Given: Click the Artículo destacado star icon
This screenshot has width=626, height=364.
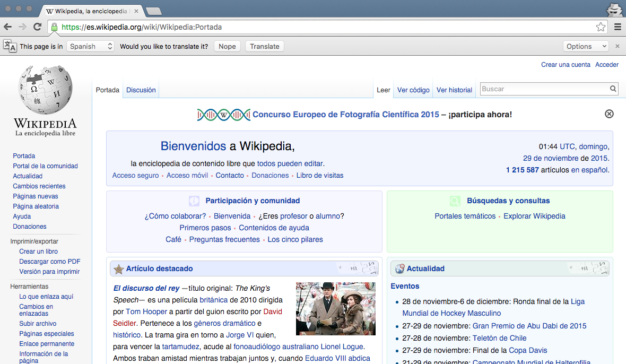Looking at the screenshot, I should tap(119, 269).
